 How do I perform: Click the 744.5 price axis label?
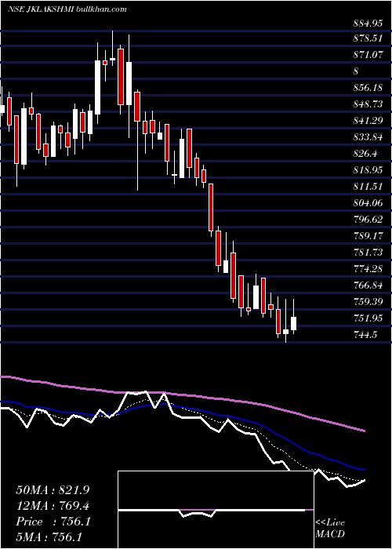[x=365, y=335]
